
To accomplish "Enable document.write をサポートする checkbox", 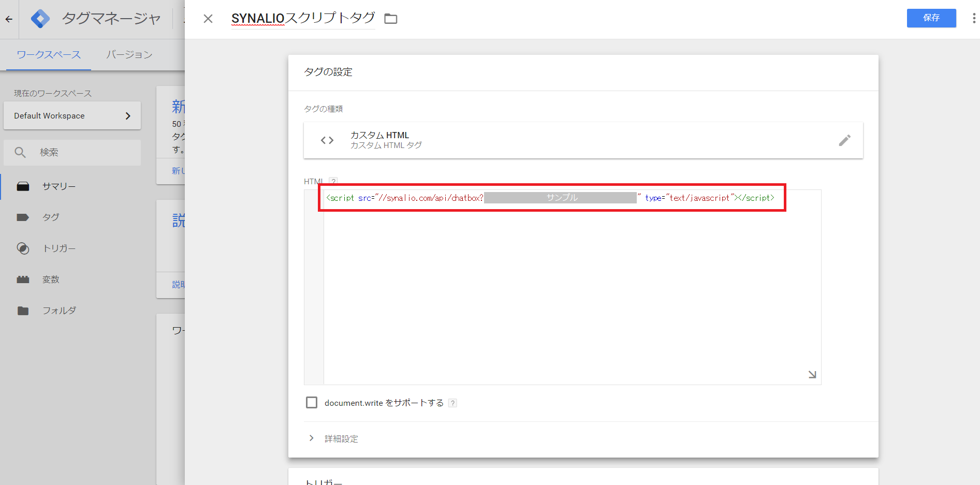I will 312,403.
